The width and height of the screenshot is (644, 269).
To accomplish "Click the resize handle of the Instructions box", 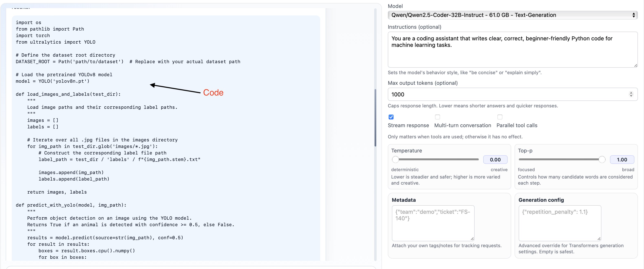I will (x=636, y=65).
